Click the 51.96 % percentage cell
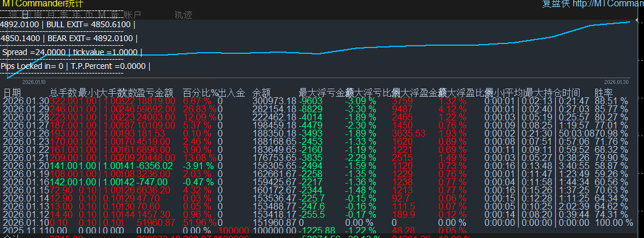 pyautogui.click(x=199, y=222)
